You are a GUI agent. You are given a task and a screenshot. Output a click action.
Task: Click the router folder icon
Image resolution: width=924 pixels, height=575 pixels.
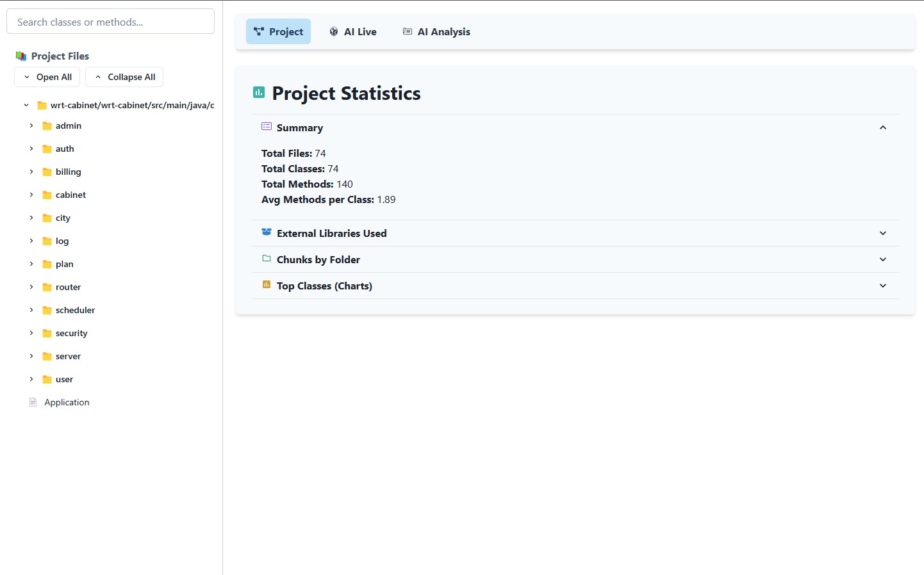click(47, 287)
